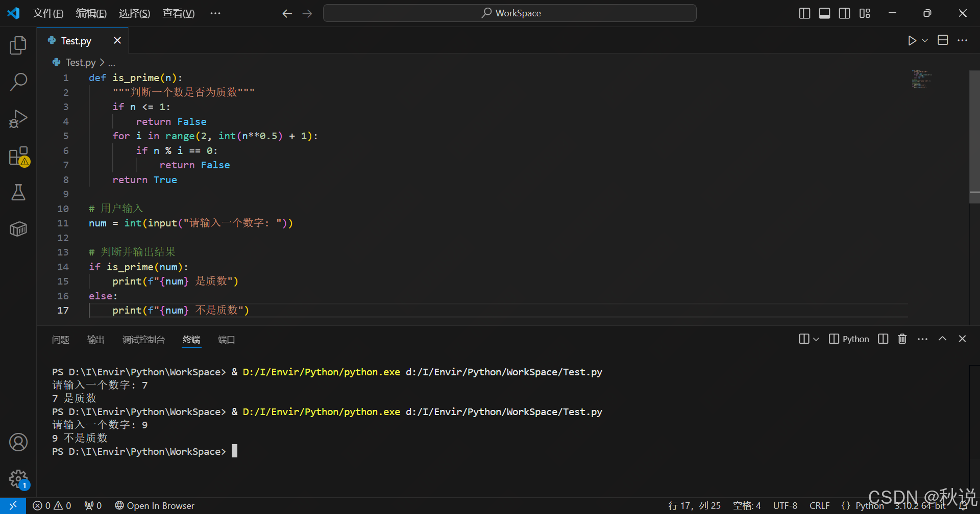Toggle bottom panel visibility

tap(824, 13)
